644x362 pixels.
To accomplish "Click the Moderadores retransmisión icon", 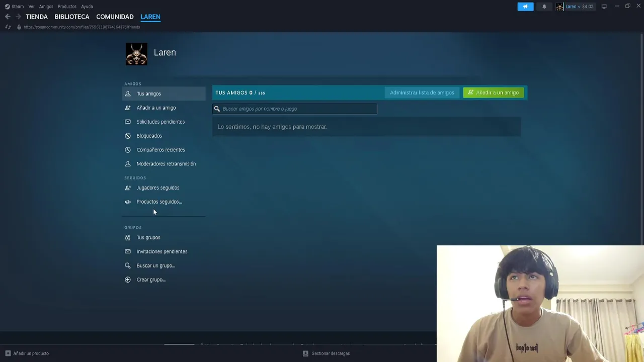I will 128,163.
